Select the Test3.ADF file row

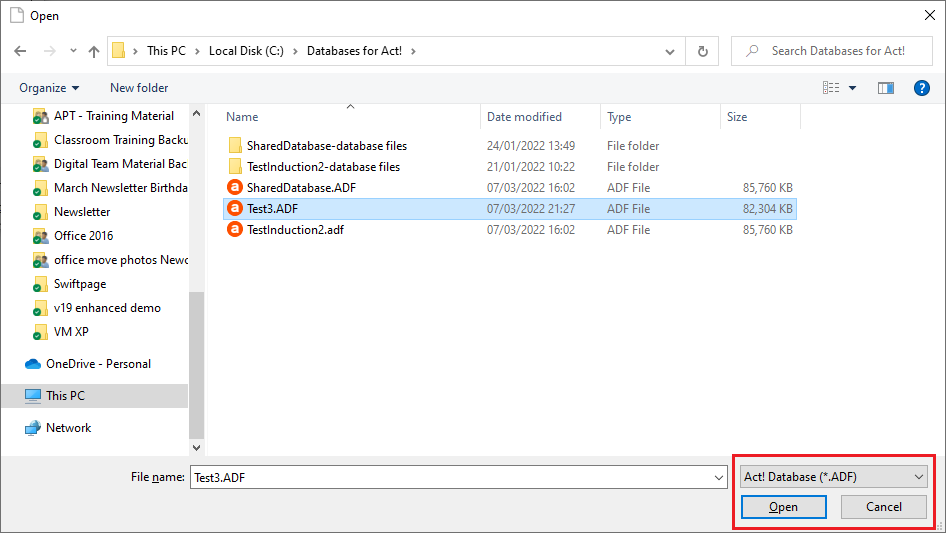point(510,209)
